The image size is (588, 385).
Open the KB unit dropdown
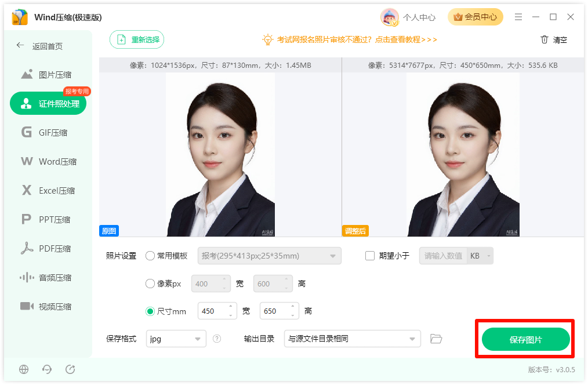(x=480, y=256)
